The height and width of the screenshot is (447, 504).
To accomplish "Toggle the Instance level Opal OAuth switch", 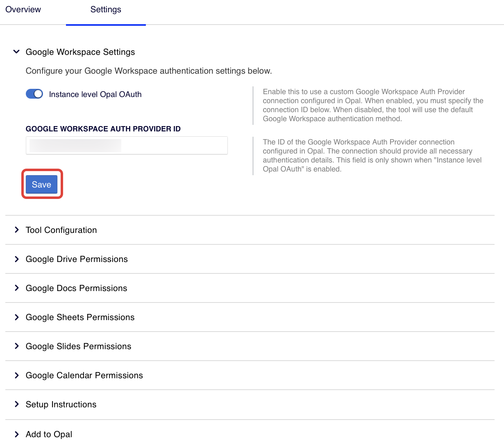I will click(x=34, y=94).
